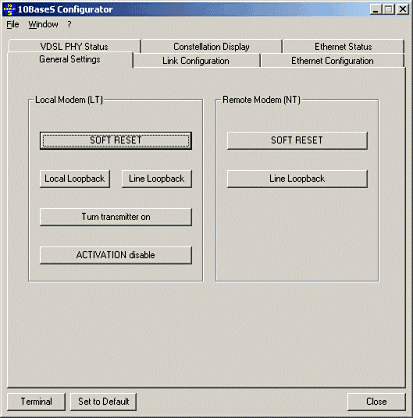Click Set to Default
This screenshot has width=413, height=418.
(104, 402)
